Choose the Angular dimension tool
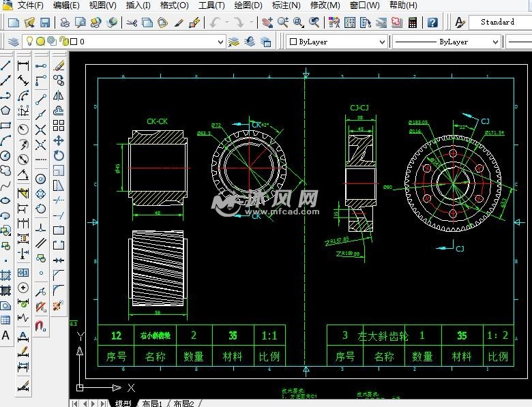This screenshot has height=407, width=532. pyautogui.click(x=23, y=175)
